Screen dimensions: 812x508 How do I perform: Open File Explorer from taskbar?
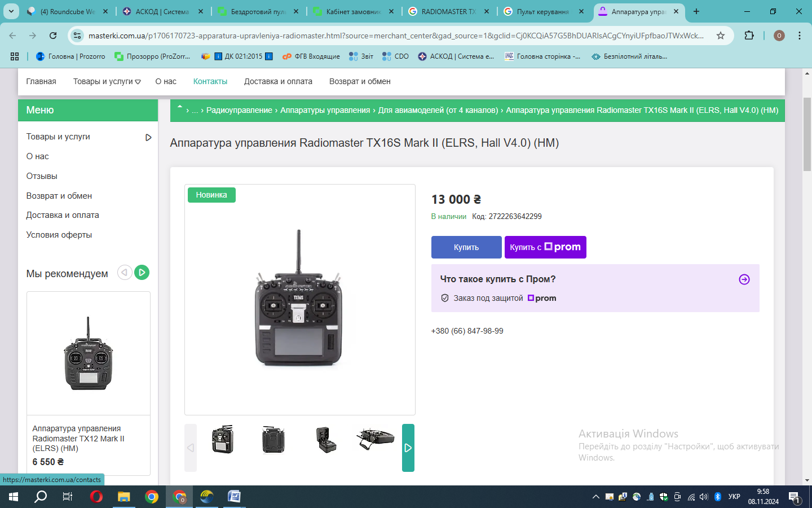123,497
